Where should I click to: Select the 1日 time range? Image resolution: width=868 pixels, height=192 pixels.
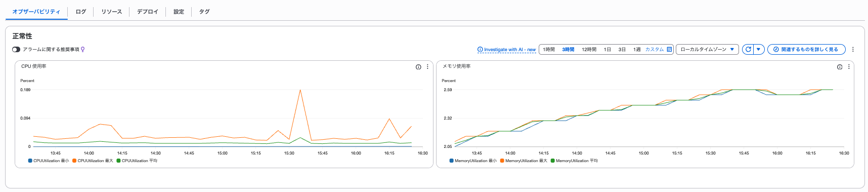[607, 50]
